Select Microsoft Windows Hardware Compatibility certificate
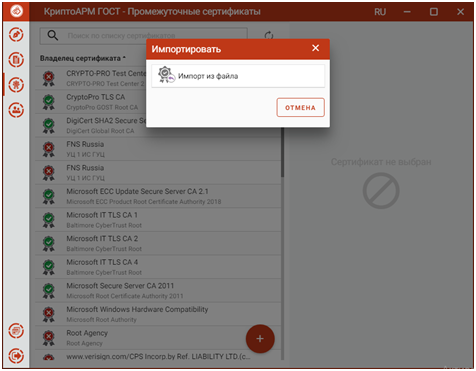The image size is (476, 371). [x=158, y=314]
